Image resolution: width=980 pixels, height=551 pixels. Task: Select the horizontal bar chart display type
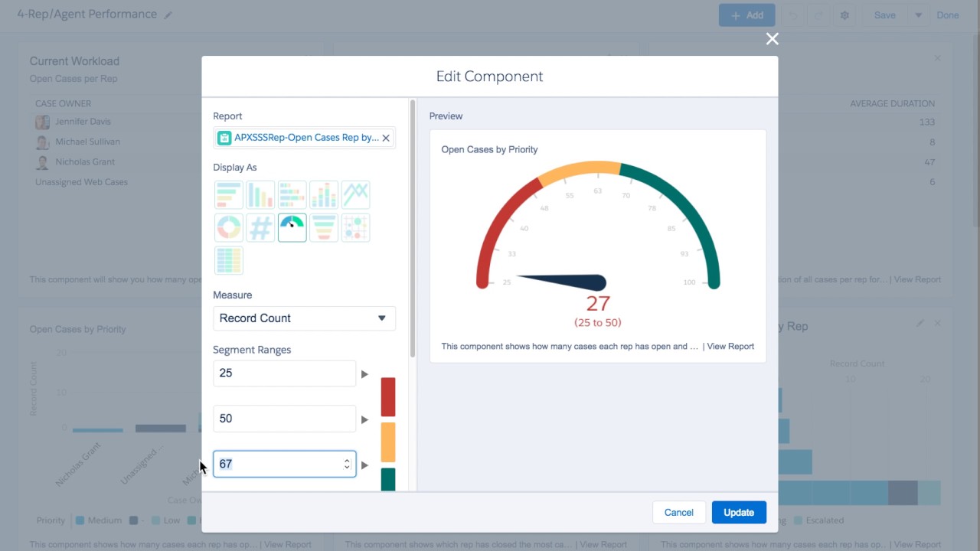click(x=229, y=195)
